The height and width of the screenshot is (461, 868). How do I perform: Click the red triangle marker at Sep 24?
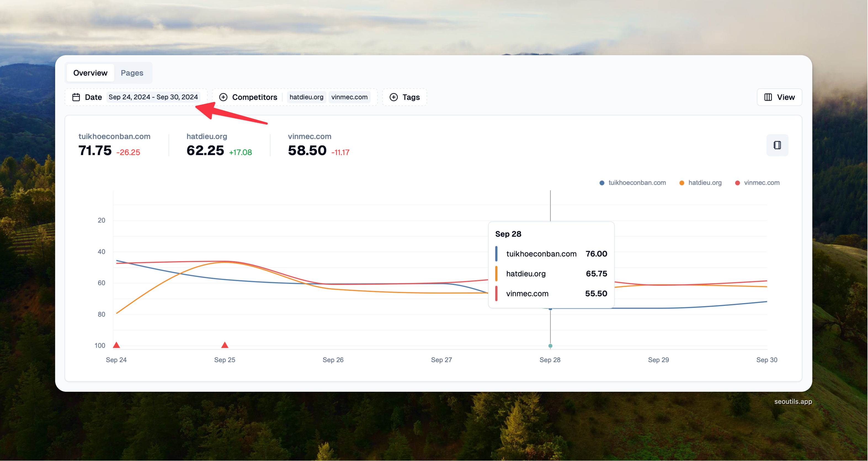point(116,345)
